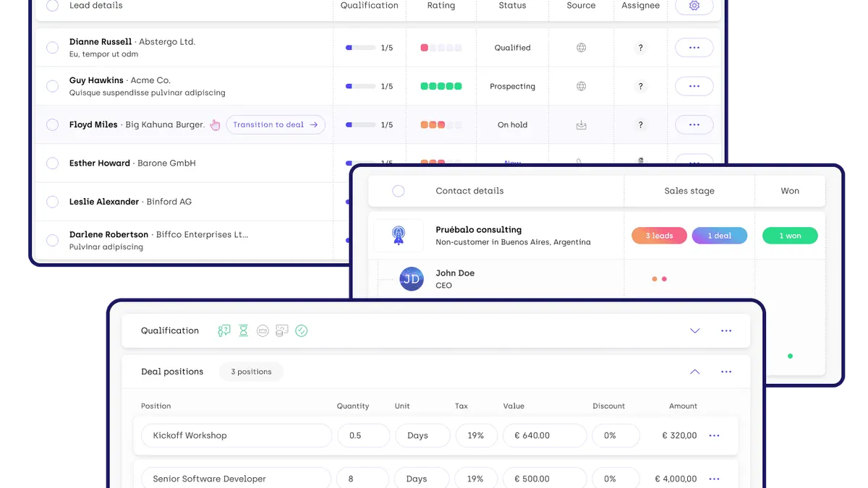Select the Darlene Robertson lead checkbox

[x=52, y=240]
